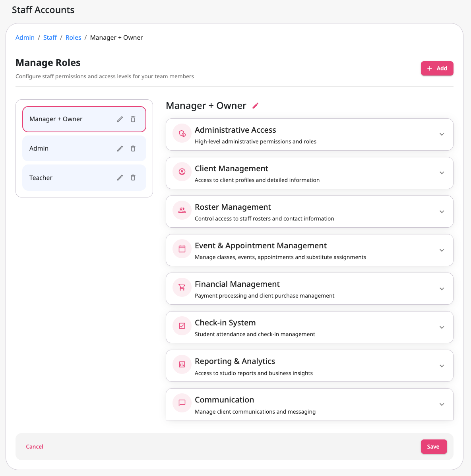
Task: Click 'Control access to staff rosters' description
Action: pyautogui.click(x=264, y=219)
